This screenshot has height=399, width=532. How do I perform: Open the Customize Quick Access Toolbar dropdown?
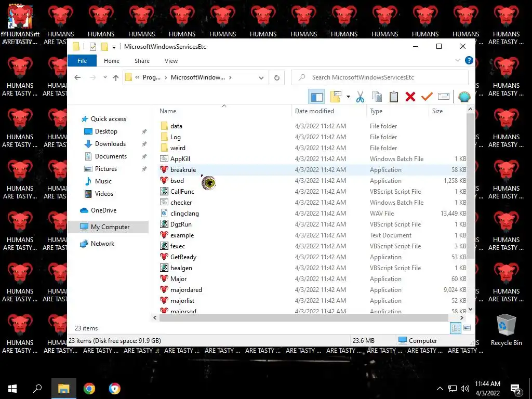coord(114,47)
